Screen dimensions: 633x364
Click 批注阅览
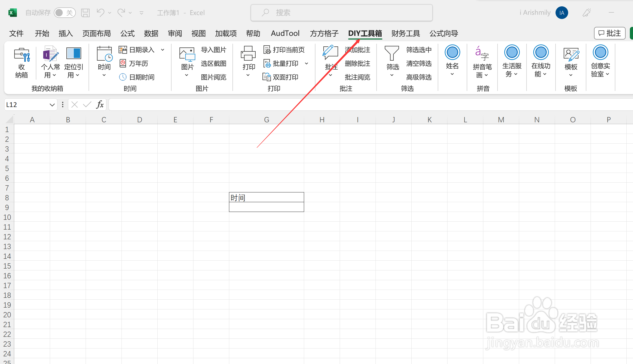pos(357,77)
